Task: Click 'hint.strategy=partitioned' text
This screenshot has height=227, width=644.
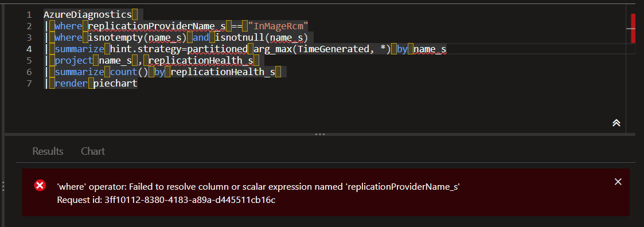Action: pyautogui.click(x=179, y=49)
